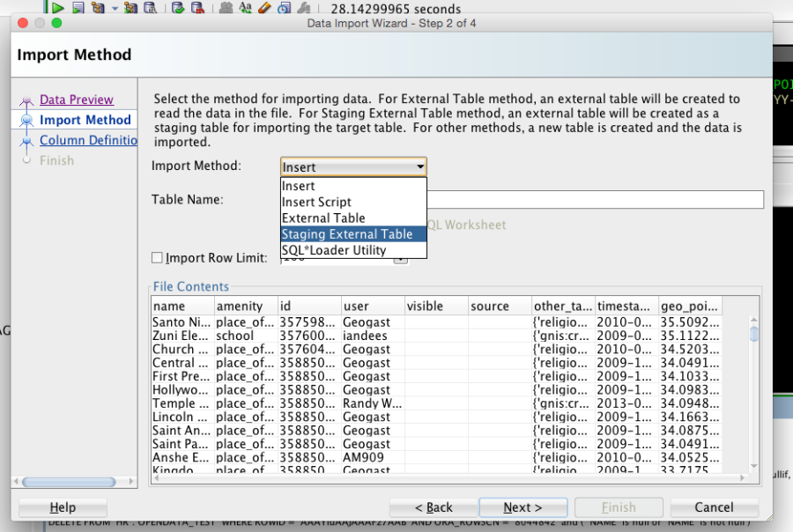Click the Run Script toolbar icon
The image size is (793, 532).
pyautogui.click(x=78, y=7)
